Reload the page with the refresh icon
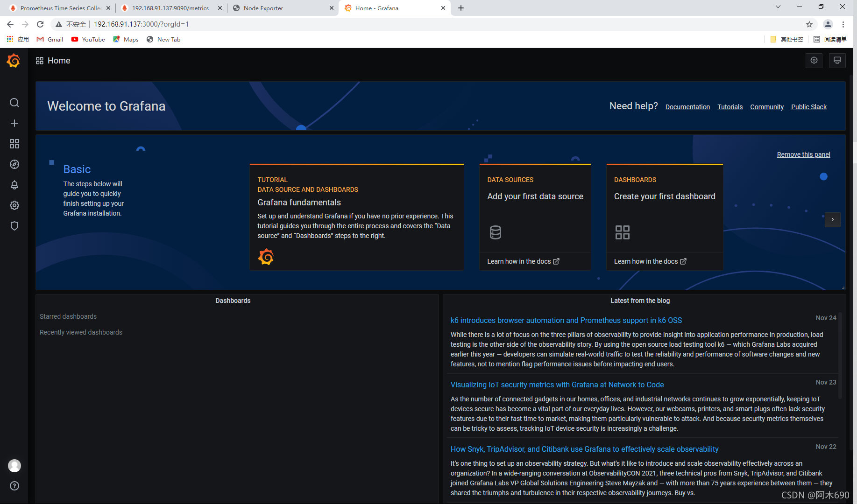The width and height of the screenshot is (857, 504). click(x=40, y=24)
